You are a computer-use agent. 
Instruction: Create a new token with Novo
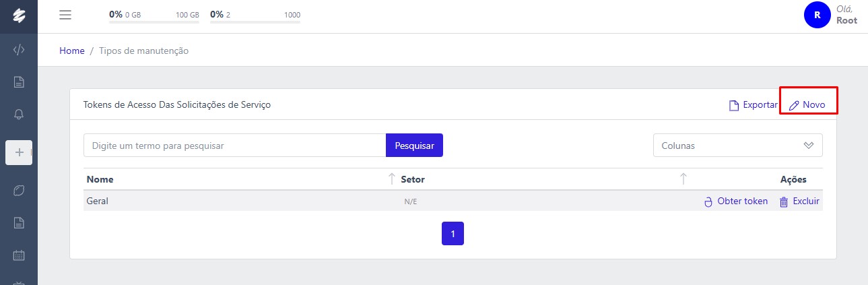click(x=807, y=105)
